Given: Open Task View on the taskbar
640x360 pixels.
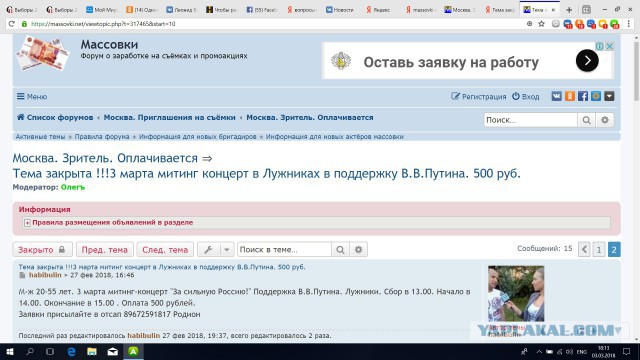Looking at the screenshot, I should point(50,351).
